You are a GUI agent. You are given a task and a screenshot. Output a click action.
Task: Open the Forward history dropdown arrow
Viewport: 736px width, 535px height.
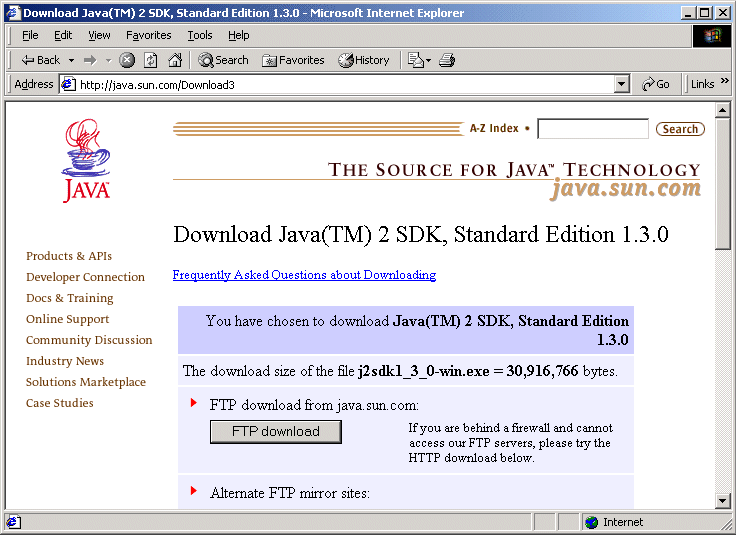[108, 60]
